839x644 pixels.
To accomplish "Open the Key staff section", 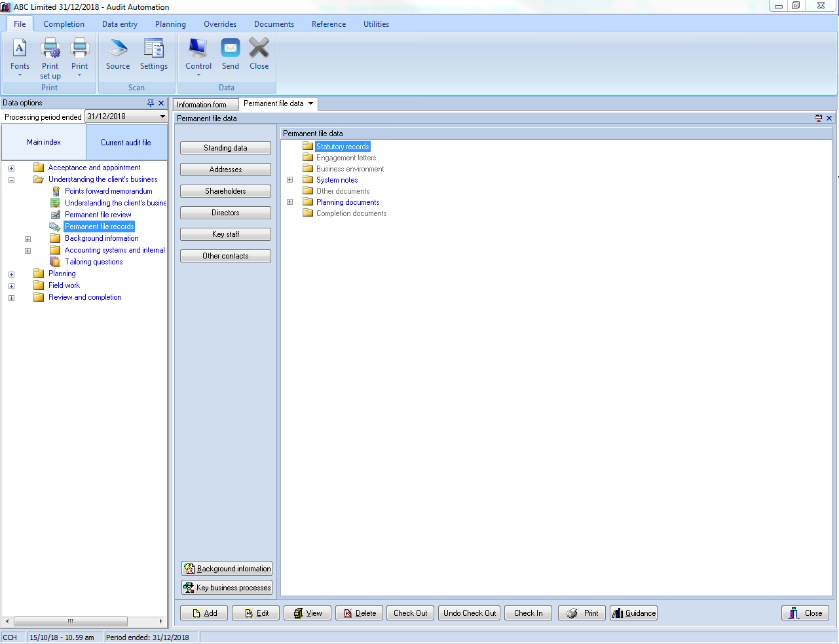I will pyautogui.click(x=225, y=234).
